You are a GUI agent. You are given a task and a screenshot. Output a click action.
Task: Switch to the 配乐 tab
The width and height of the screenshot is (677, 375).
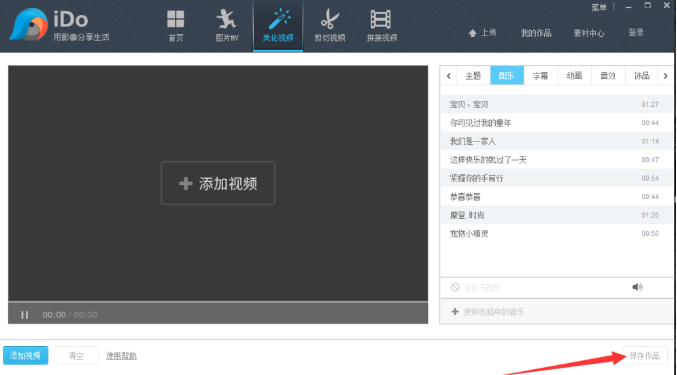point(507,76)
